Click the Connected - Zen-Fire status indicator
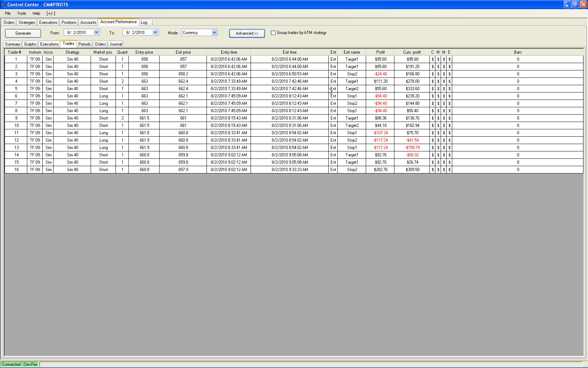Screen dimensions: 588x368 coord(20,364)
